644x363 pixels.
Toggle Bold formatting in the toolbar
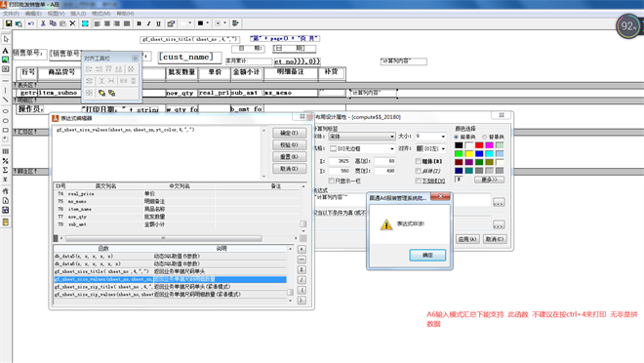click(140, 23)
